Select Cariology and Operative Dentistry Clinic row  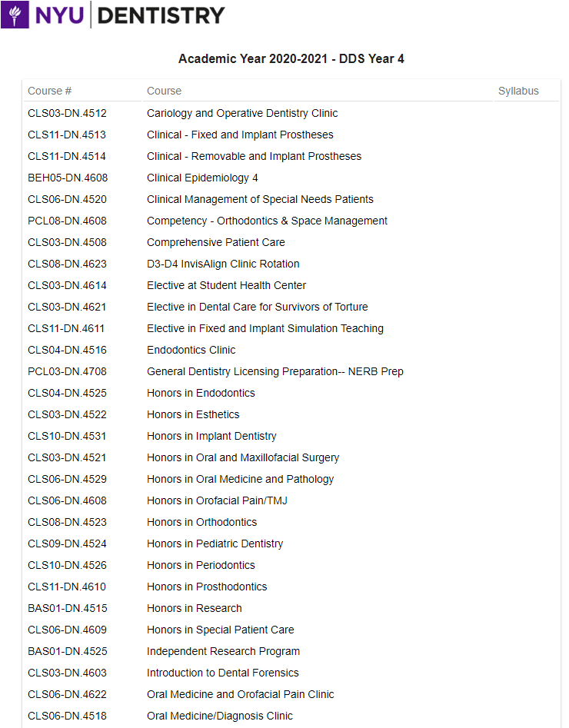291,113
